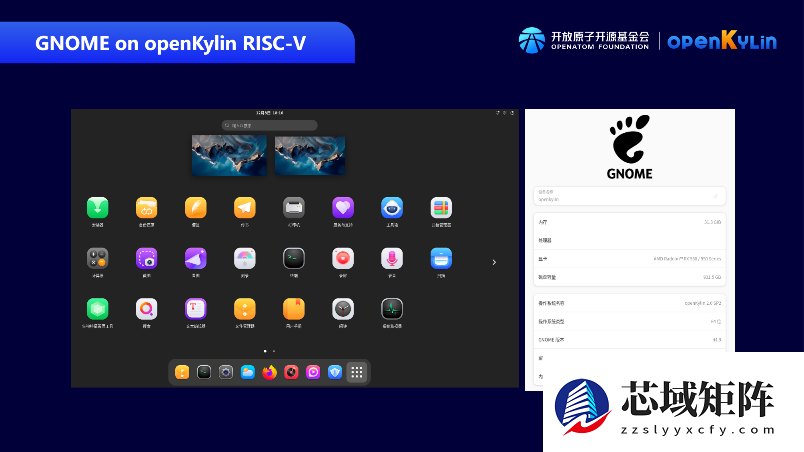This screenshot has width=804, height=452.
Task: Open the orange file manager in the dock
Action: click(182, 372)
